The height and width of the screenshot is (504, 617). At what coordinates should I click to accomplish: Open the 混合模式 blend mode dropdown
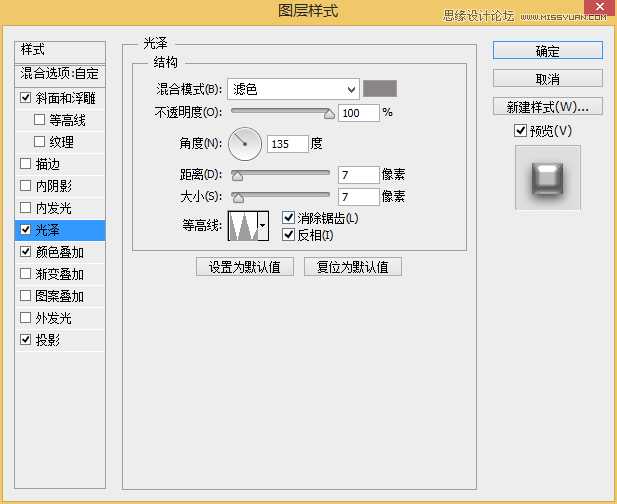click(292, 90)
